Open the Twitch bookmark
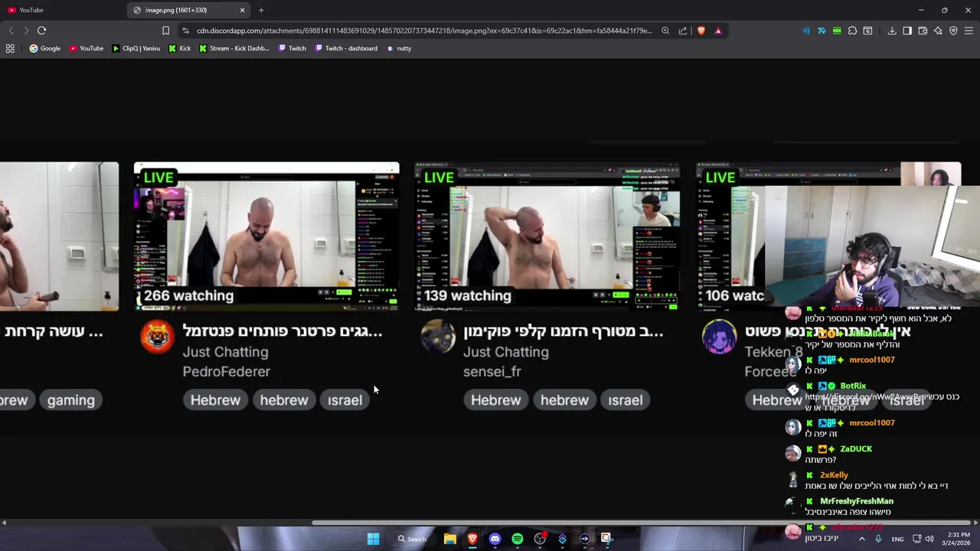Image resolution: width=980 pixels, height=551 pixels. [x=292, y=48]
